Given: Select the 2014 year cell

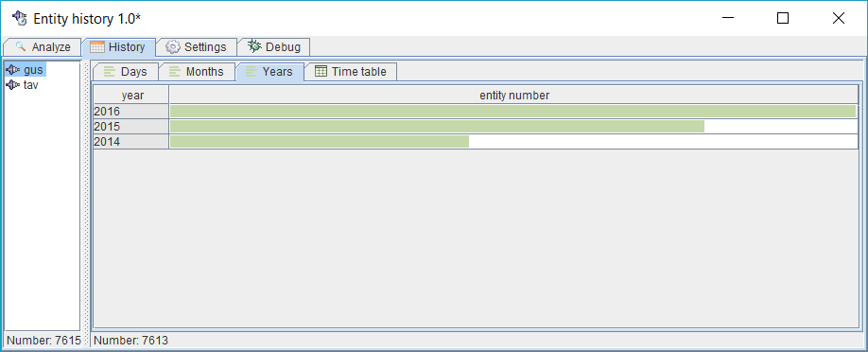Looking at the screenshot, I should pos(131,141).
